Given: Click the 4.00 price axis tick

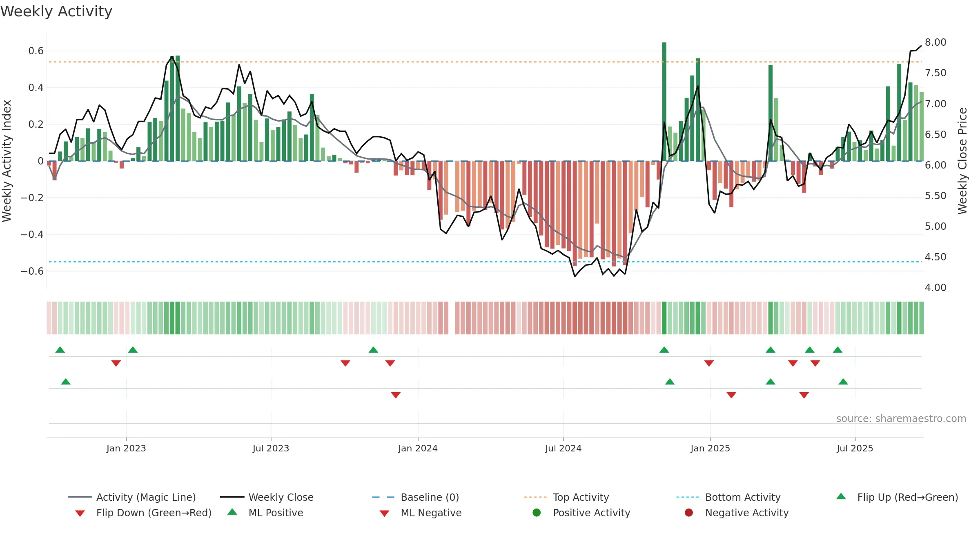Looking at the screenshot, I should pyautogui.click(x=935, y=288).
